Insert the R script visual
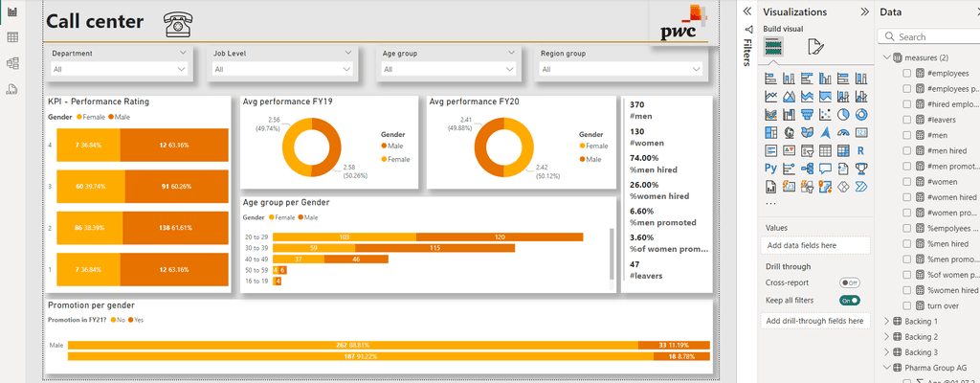980x383 pixels. pyautogui.click(x=861, y=151)
